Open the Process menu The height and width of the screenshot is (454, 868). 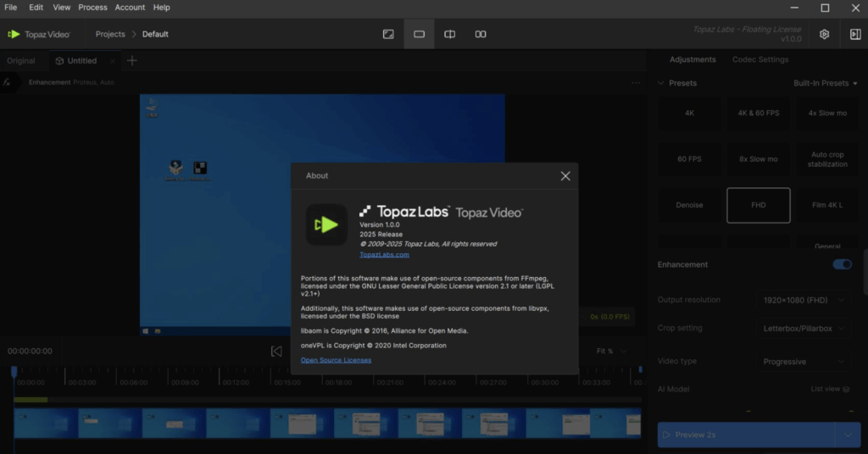point(92,7)
